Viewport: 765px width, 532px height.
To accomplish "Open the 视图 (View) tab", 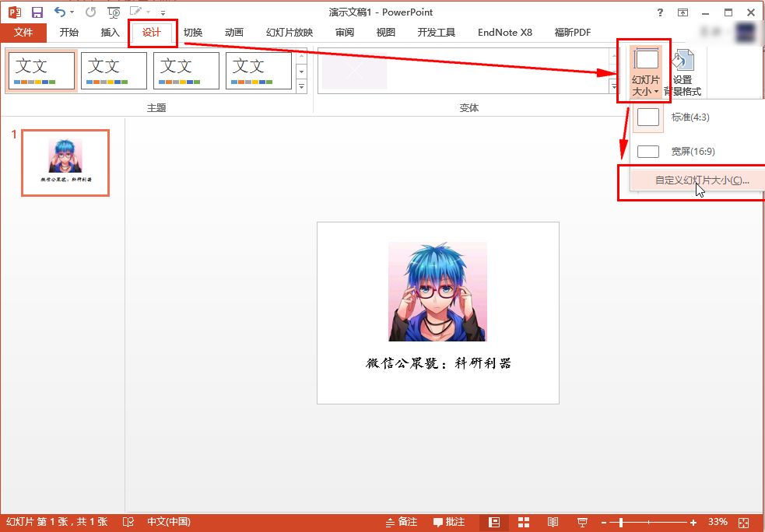I will click(385, 33).
